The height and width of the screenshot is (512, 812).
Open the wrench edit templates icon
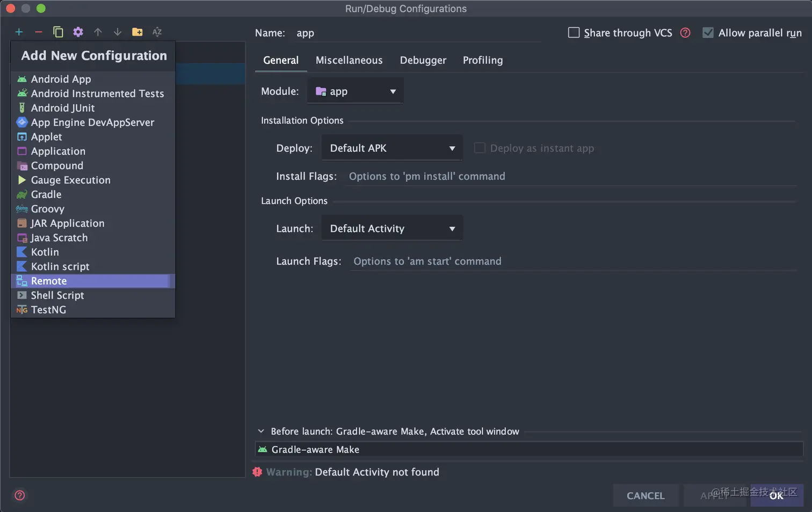(78, 32)
